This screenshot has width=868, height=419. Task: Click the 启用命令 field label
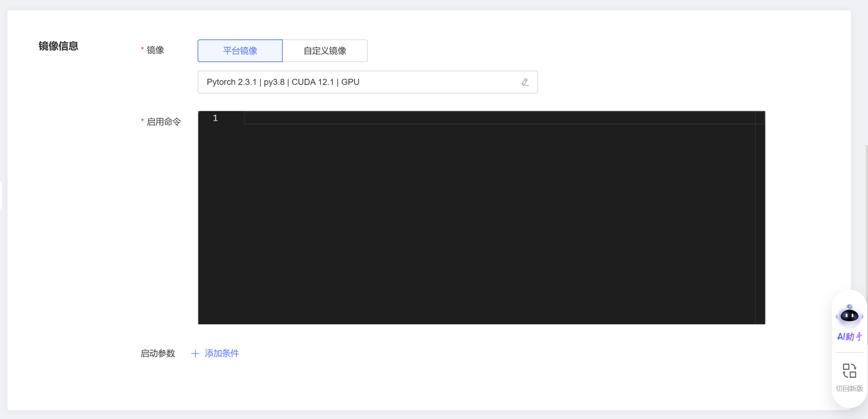point(164,122)
